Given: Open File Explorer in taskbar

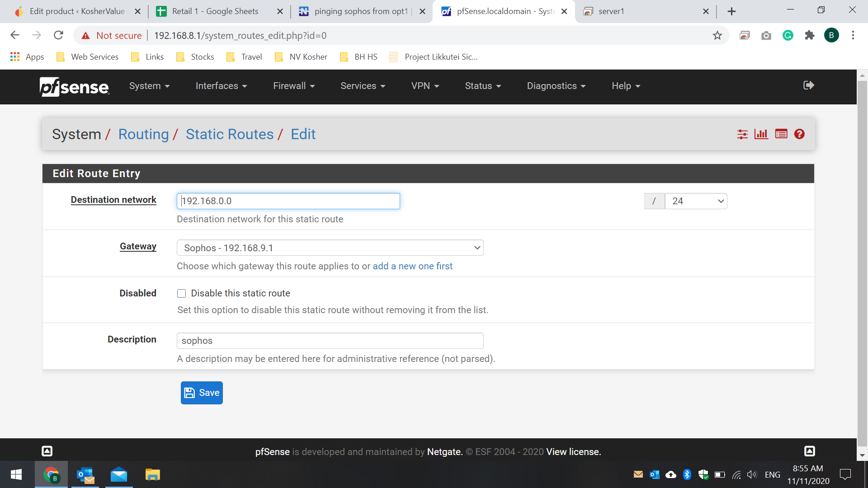Looking at the screenshot, I should point(153,474).
